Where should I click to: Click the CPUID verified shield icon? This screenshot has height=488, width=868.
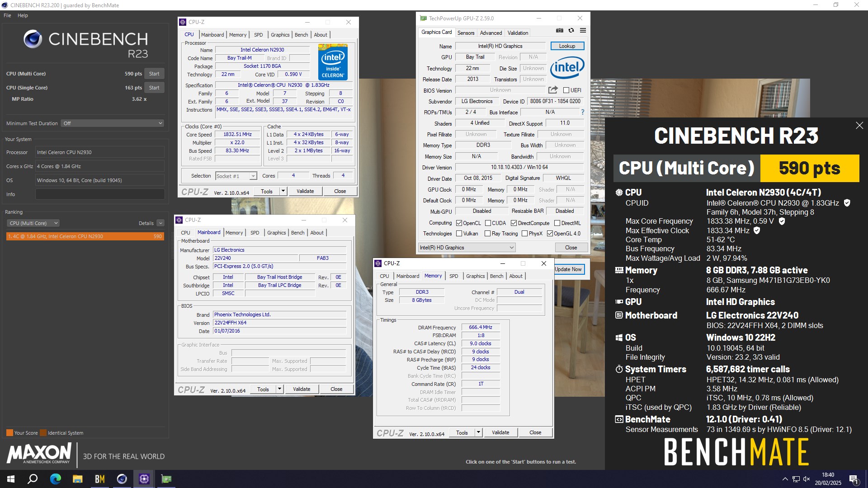(x=847, y=203)
